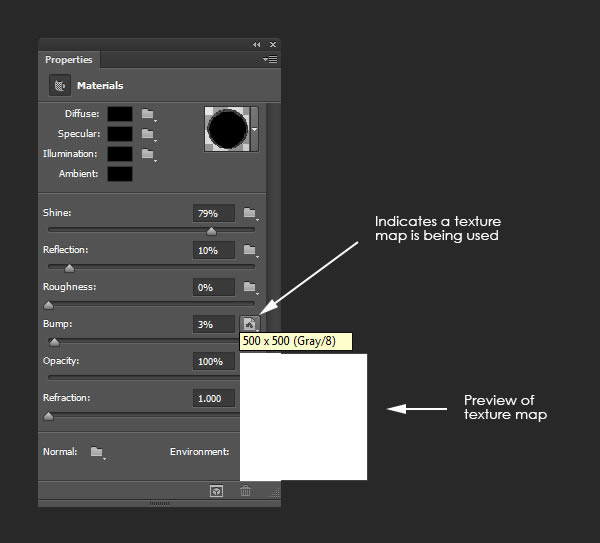Collapse the panel with double-arrow icon
Screen dimensions: 600x543
[256, 45]
